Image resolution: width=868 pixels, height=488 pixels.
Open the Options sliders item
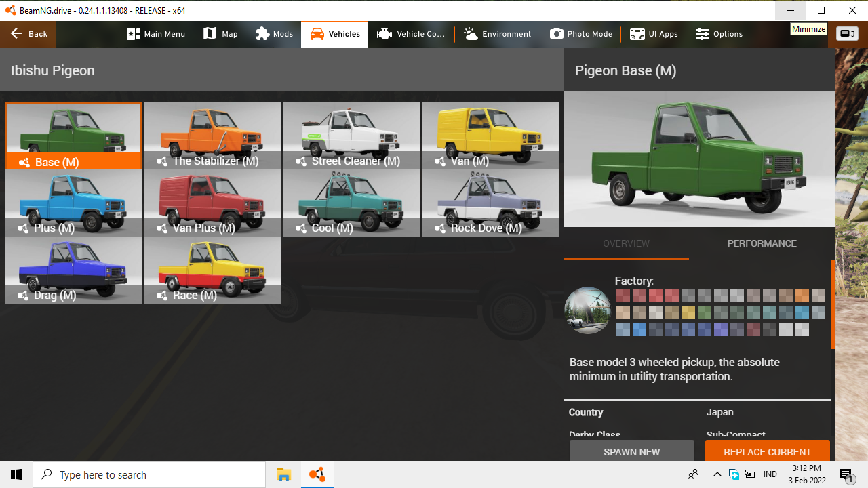719,34
